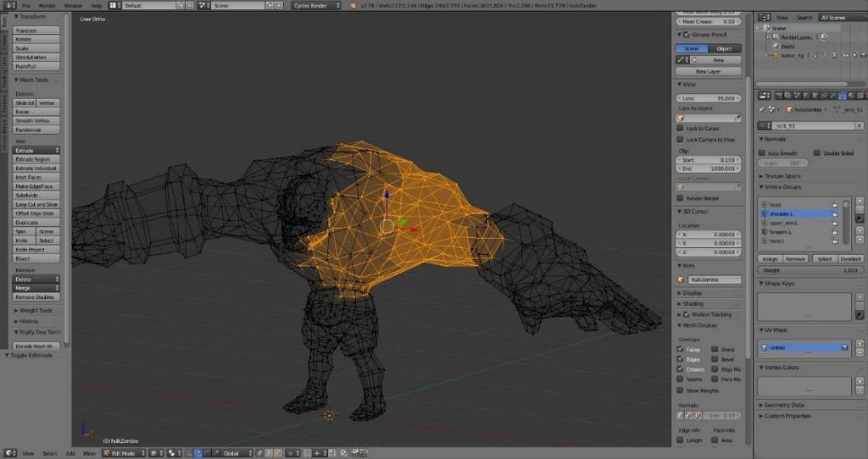Viewport: 868px width, 459px height.
Task: Open the 3D viewport editor type selector
Action: click(10, 453)
